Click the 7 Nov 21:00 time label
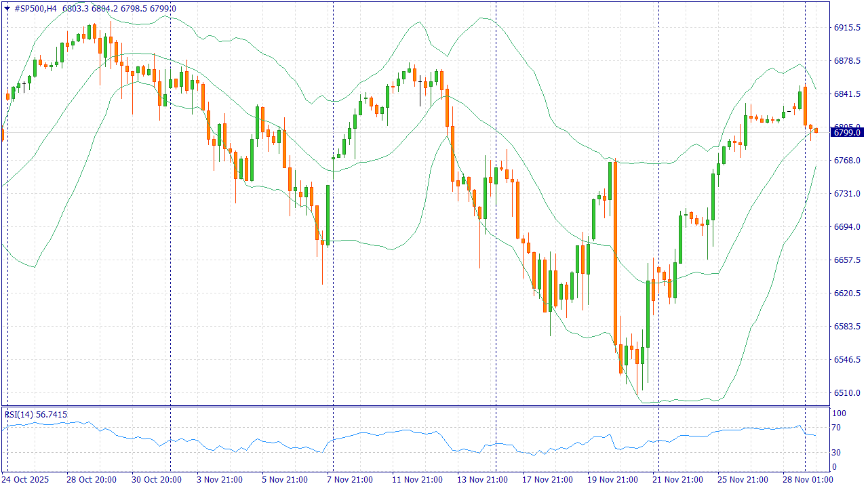Image resolution: width=868 pixels, height=488 pixels. (x=349, y=480)
